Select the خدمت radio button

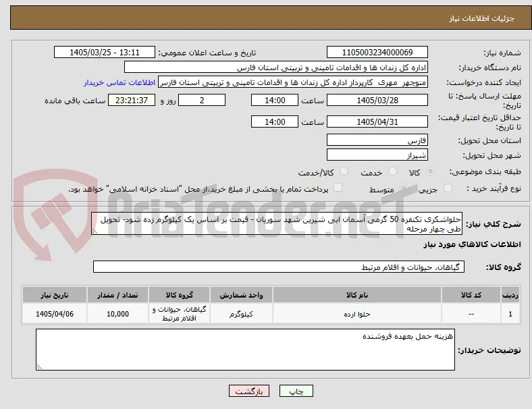[x=392, y=171]
